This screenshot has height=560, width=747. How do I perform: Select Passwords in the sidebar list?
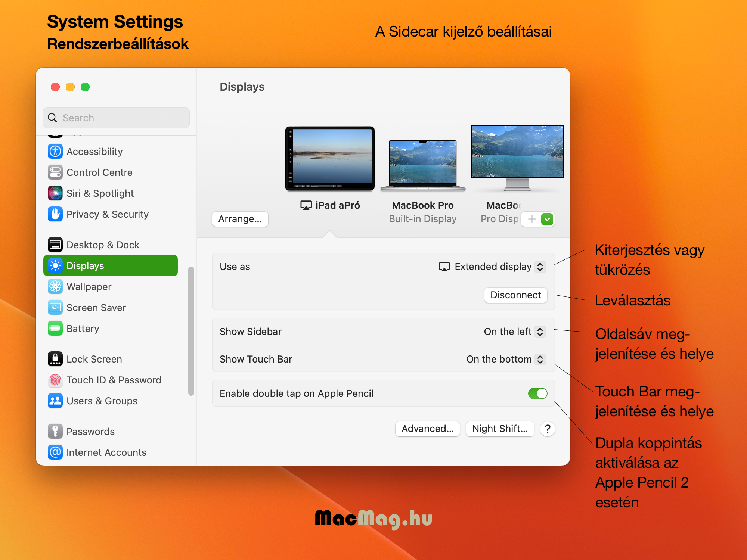pos(111,432)
